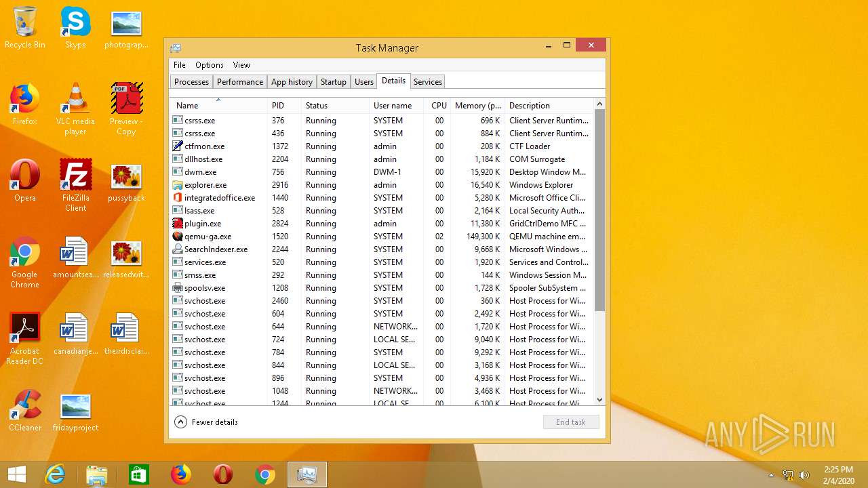Switch to the Performance tab
The height and width of the screenshot is (488, 868).
pos(240,82)
